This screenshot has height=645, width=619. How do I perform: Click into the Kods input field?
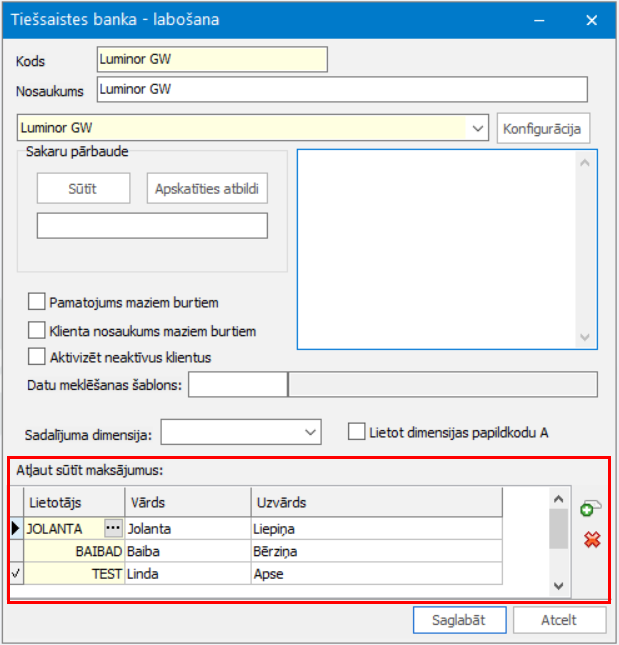click(212, 60)
